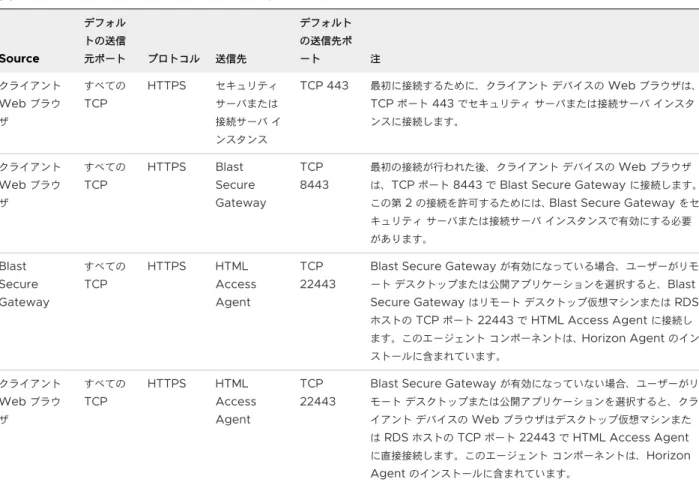Click the TCP 443 destination port cell
Image resolution: width=699 pixels, height=485 pixels.
(324, 85)
